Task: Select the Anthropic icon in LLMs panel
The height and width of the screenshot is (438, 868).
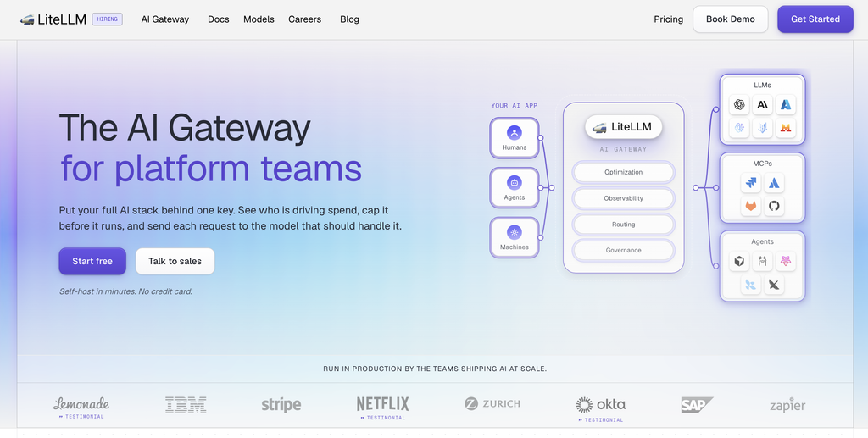Action: 762,104
